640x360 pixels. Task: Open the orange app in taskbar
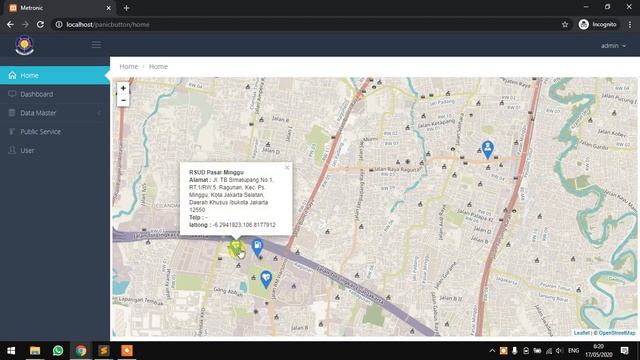tap(127, 351)
